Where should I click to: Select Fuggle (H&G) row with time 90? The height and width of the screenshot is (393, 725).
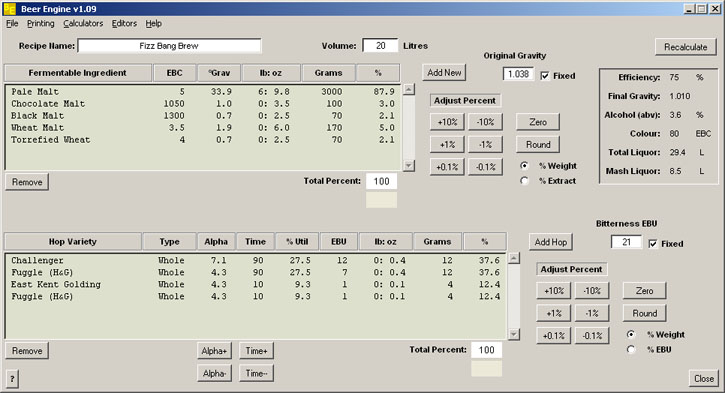[256, 272]
